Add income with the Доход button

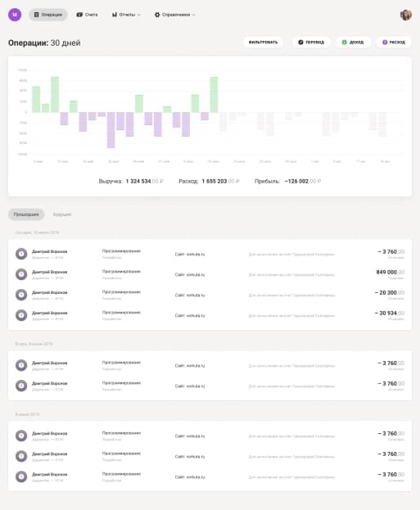353,43
